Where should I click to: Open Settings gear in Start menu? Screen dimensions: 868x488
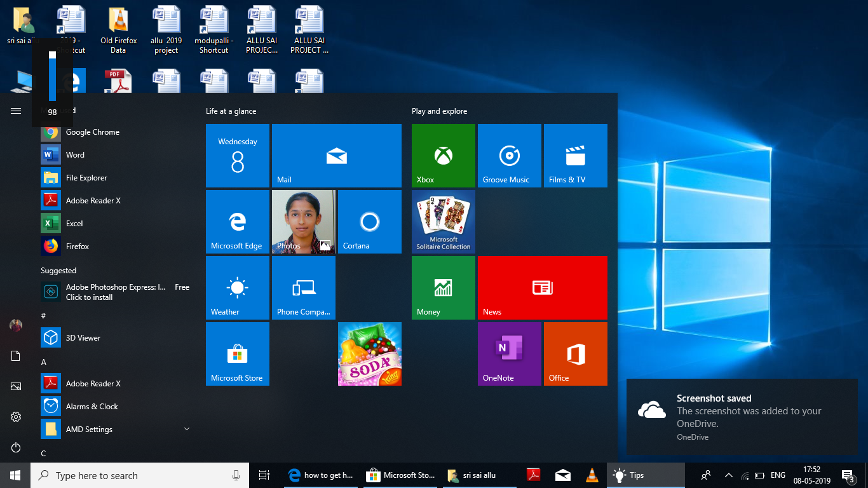16,417
